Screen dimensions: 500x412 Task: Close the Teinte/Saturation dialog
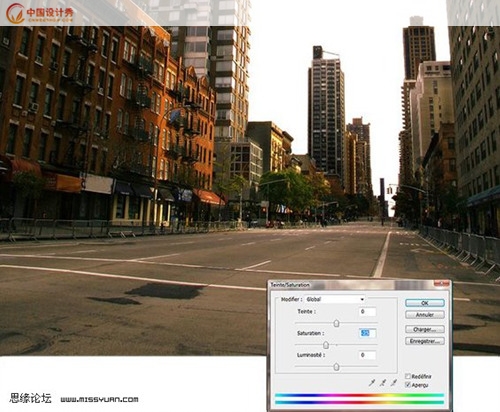[x=442, y=284]
